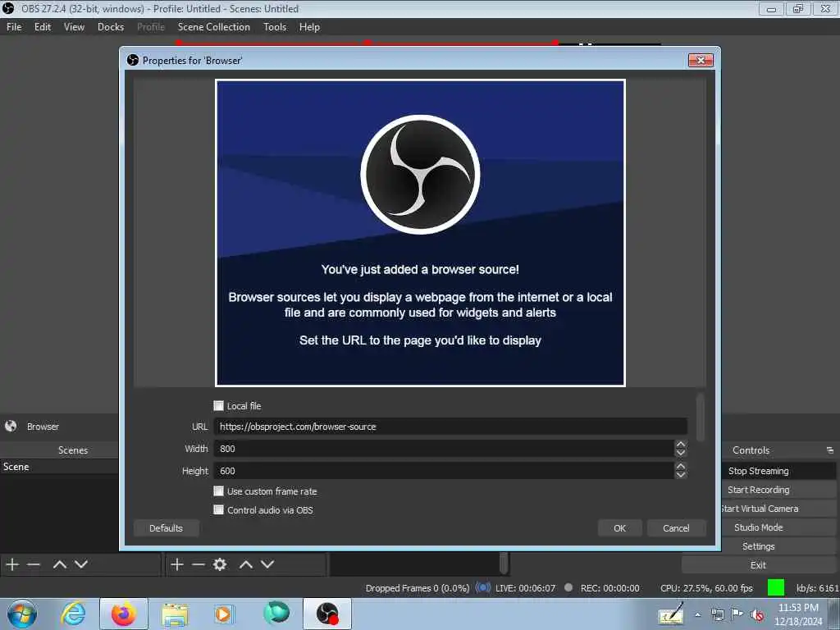840x630 pixels.
Task: Open OBS Settings from Controls
Action: click(758, 546)
